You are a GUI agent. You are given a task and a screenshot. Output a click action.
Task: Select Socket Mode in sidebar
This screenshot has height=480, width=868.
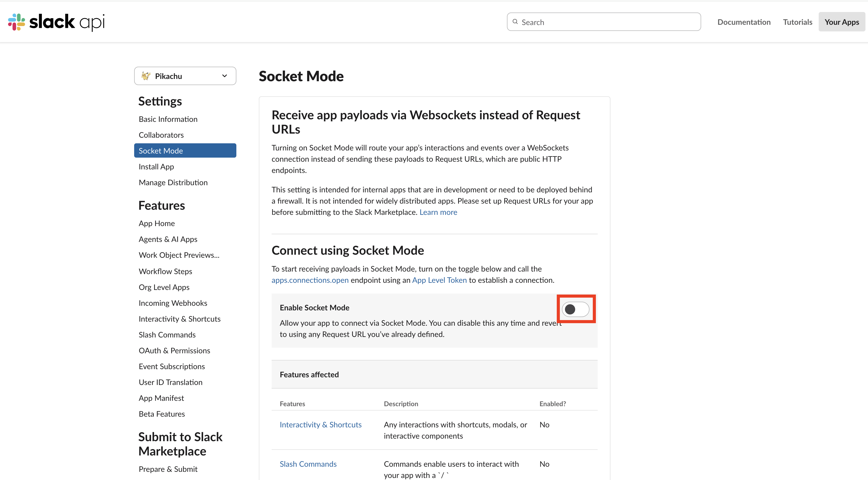185,150
